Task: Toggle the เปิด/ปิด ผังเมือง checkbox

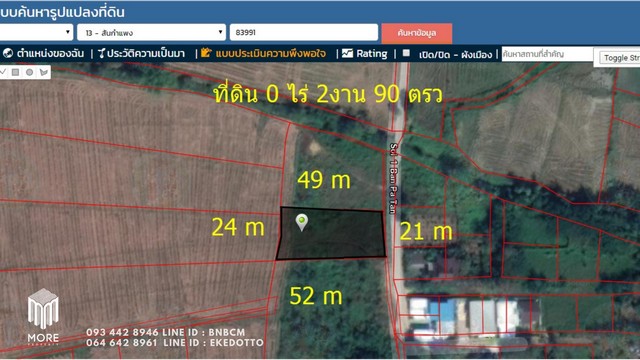Action: (x=406, y=53)
